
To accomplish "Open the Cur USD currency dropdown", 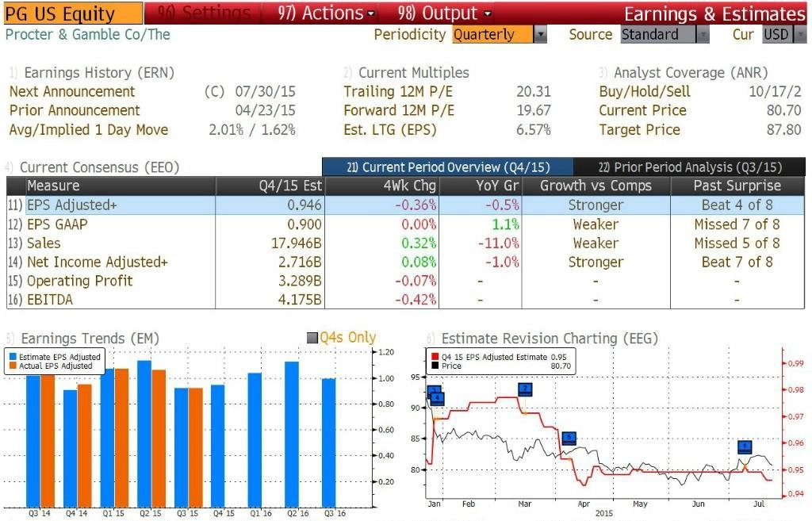I will pos(784,35).
